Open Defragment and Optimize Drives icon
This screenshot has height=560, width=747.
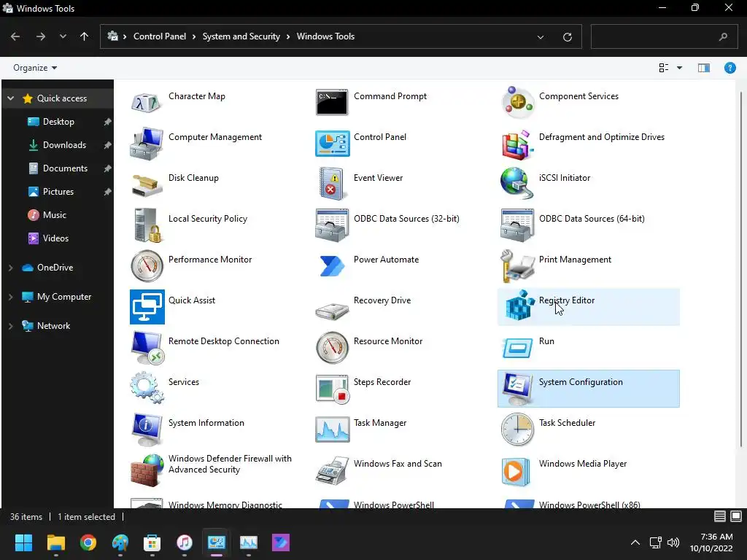coord(518,144)
